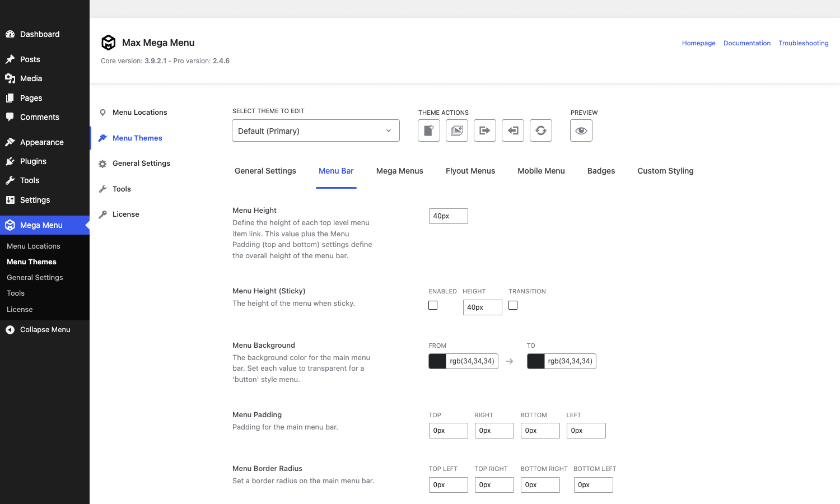Click the Menu Padding BOTTOM field
This screenshot has width=840, height=504.
540,431
